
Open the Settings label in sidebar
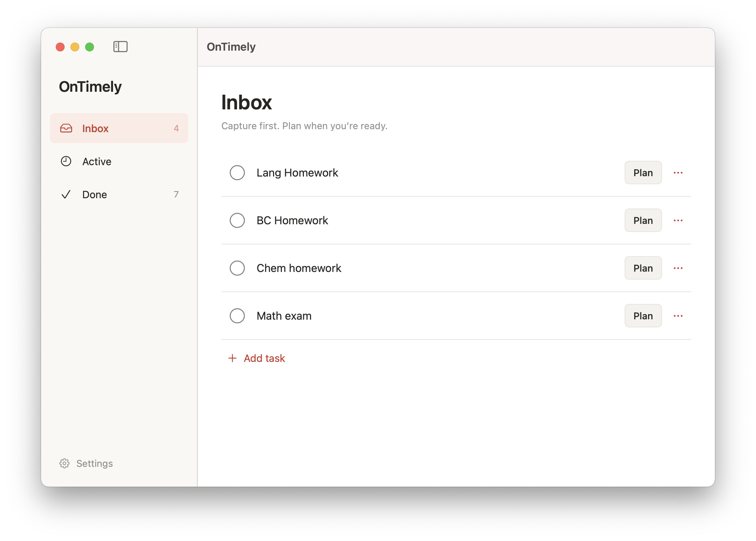(95, 464)
